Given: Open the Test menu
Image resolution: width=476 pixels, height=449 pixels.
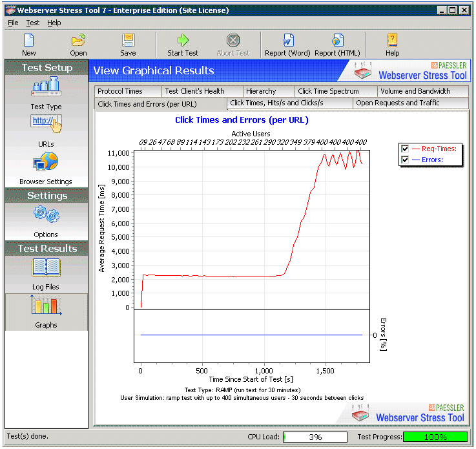Looking at the screenshot, I should point(33,23).
